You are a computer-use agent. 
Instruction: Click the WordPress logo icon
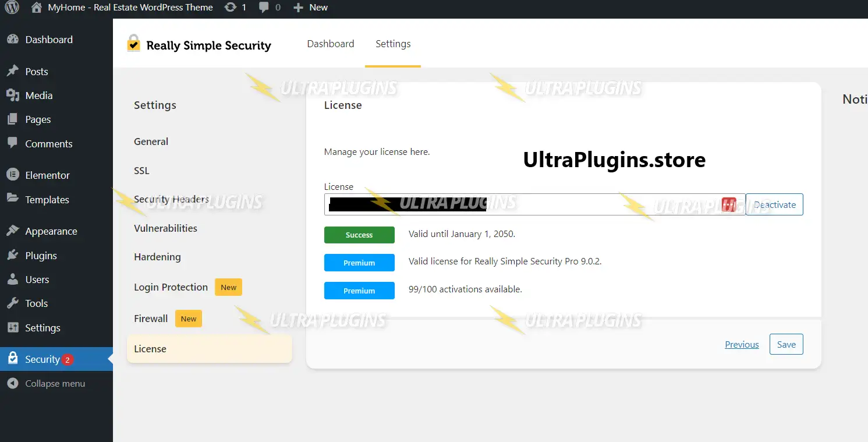coord(12,8)
